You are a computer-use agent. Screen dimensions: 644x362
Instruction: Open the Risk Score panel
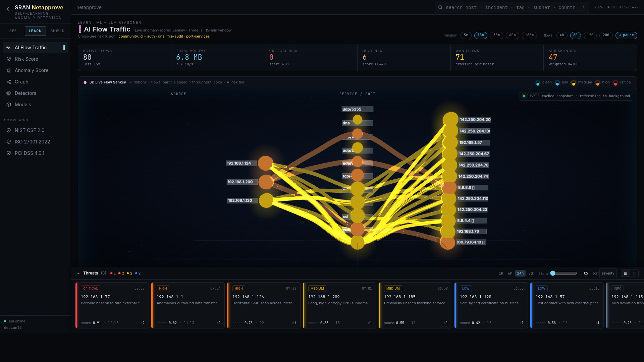[x=26, y=59]
